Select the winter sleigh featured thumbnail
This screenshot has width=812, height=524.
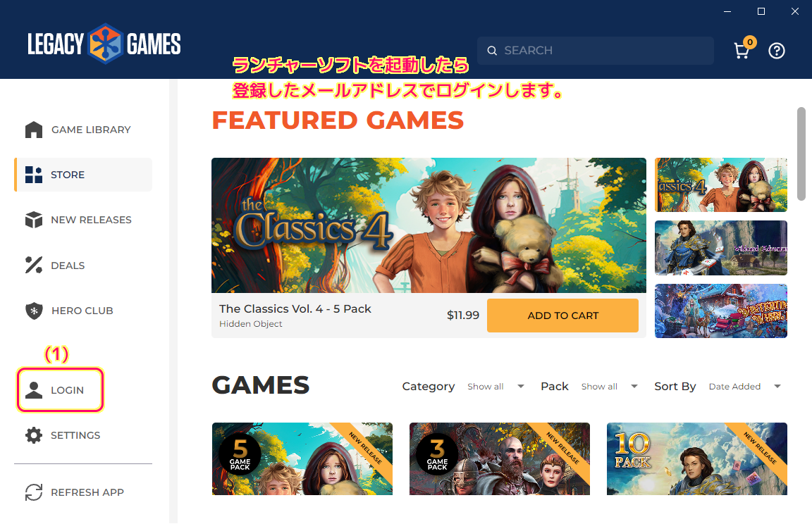721,311
